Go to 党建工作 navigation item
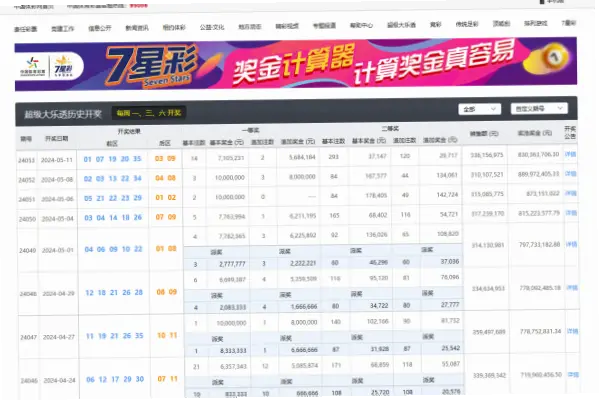The width and height of the screenshot is (599, 401). click(63, 29)
